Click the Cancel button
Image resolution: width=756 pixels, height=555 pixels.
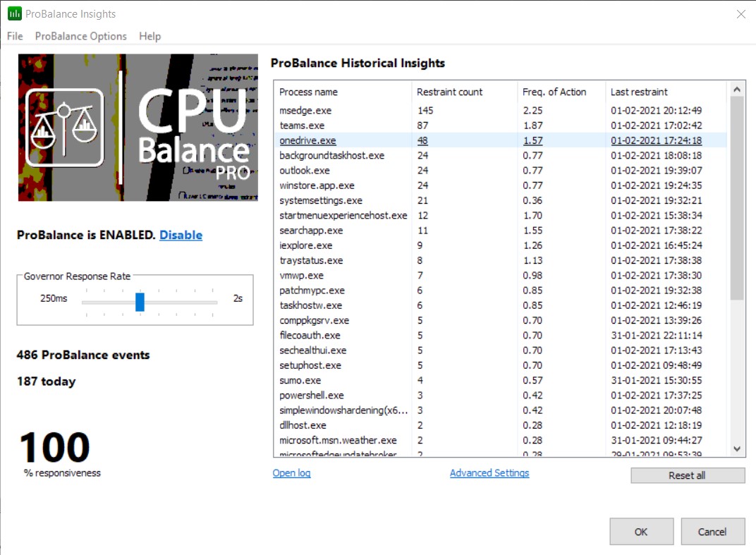click(x=712, y=532)
